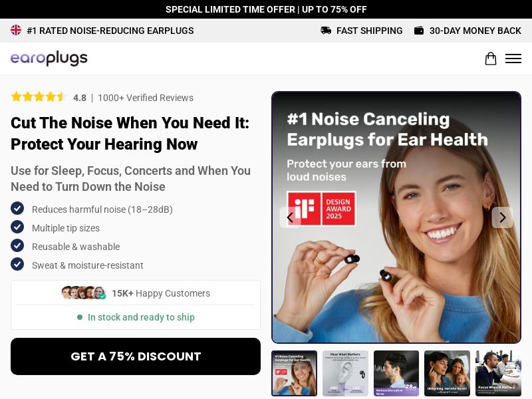Click checkmark beside Reduces harmful noise
The width and height of the screenshot is (532, 399).
click(17, 208)
